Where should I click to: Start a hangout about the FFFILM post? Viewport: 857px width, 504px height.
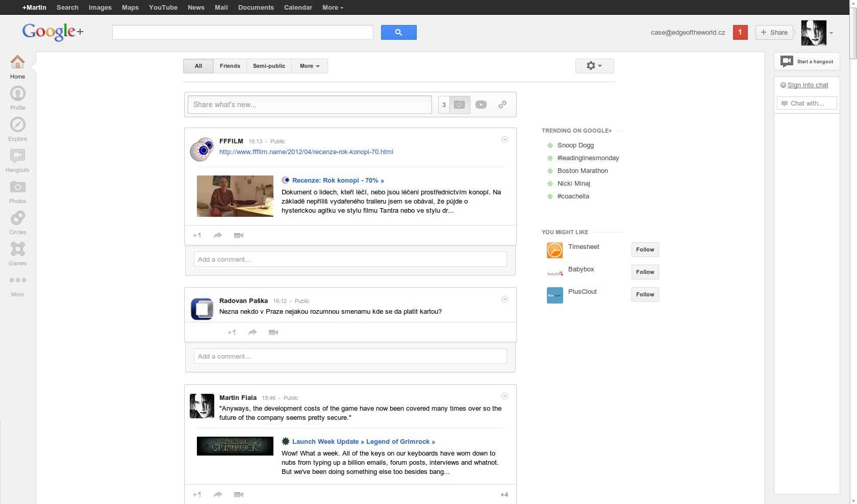[238, 235]
